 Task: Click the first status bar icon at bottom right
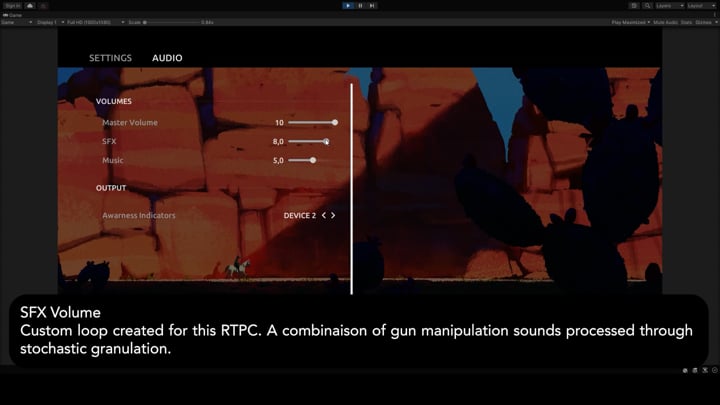tap(685, 370)
